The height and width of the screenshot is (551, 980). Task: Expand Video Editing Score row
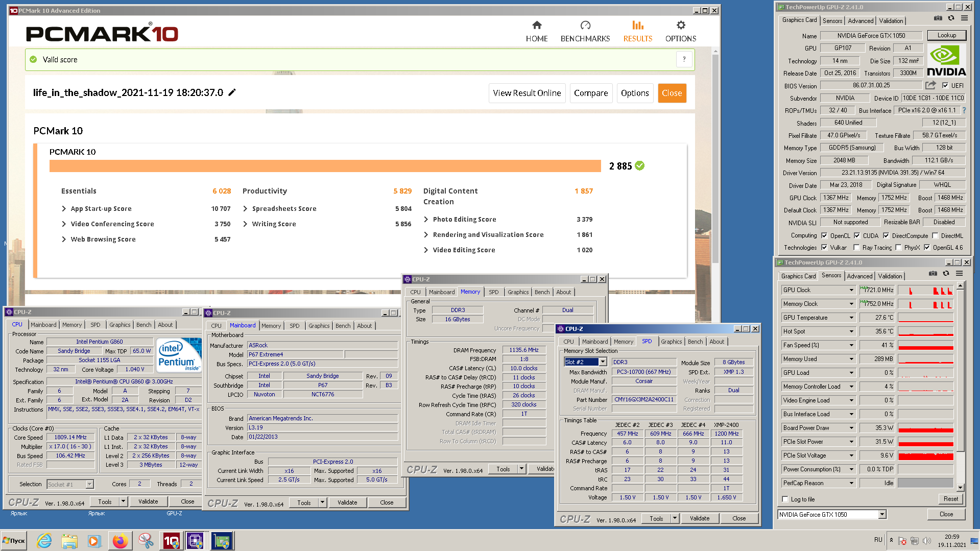[x=426, y=250]
